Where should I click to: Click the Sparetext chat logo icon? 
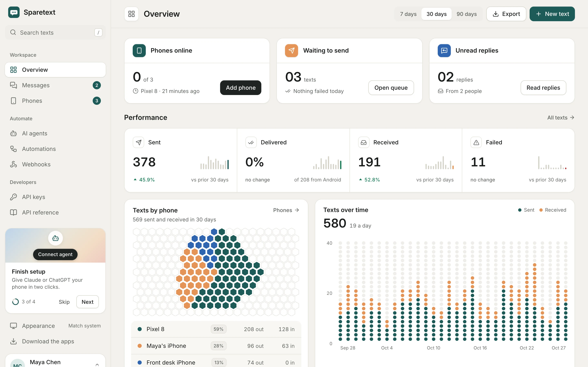14,12
